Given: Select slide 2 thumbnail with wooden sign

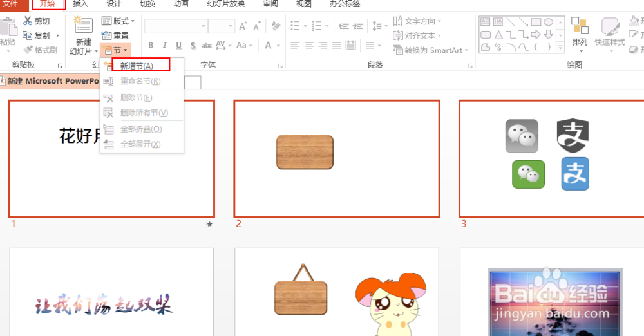Looking at the screenshot, I should pyautogui.click(x=337, y=159).
